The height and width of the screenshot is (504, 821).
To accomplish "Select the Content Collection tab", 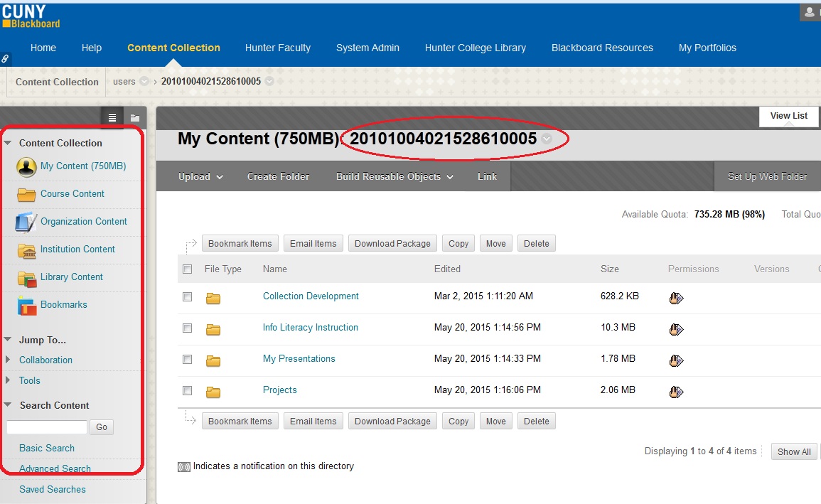I will [x=173, y=48].
